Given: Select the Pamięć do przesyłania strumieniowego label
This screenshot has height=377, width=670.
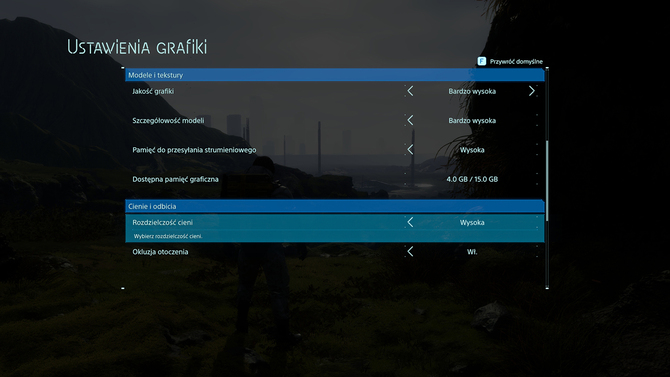Looking at the screenshot, I should [x=194, y=150].
